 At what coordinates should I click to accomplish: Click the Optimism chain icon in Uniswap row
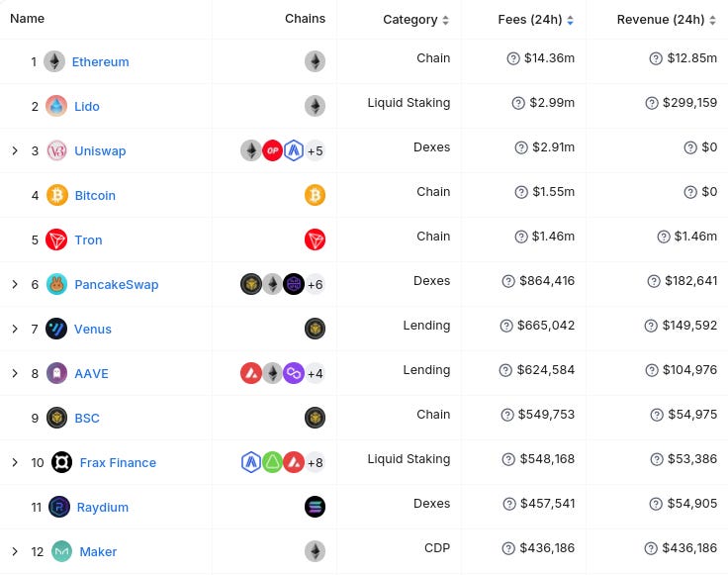pos(273,150)
